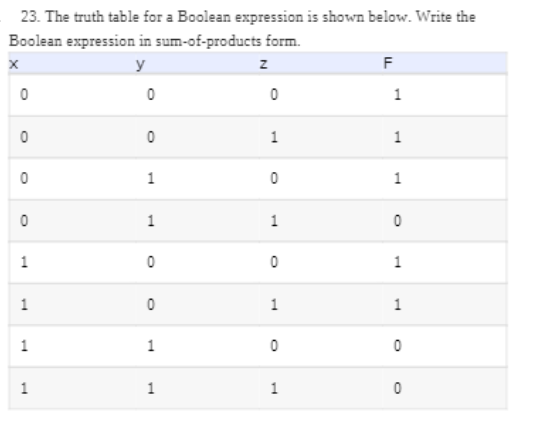This screenshot has height=429, width=541.
Task: Click the x cell in the 1 0 0 row
Action: [x=24, y=262]
